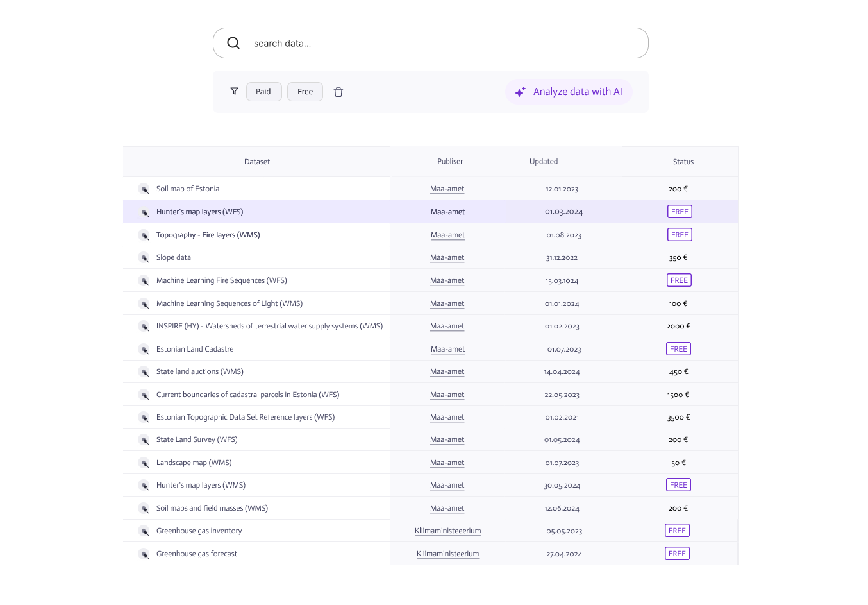Click the icon next to Topography - Fire layers (WMS)
The height and width of the screenshot is (605, 868).
click(144, 235)
